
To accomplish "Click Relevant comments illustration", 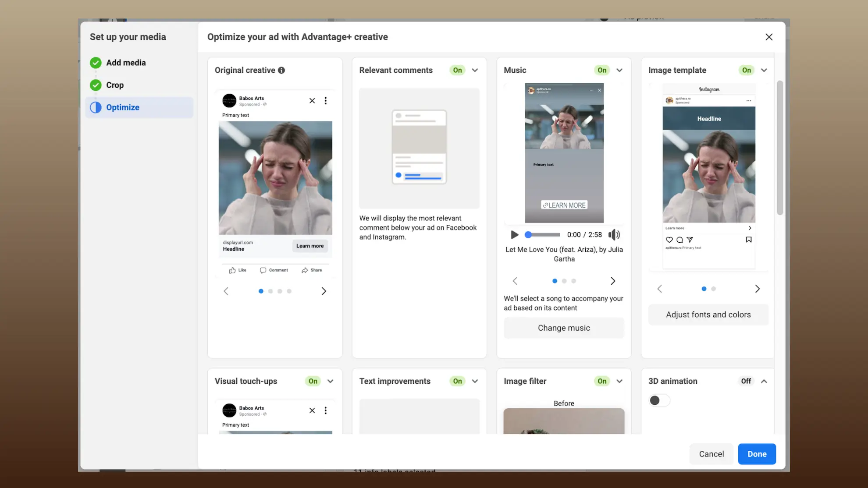I will (419, 148).
